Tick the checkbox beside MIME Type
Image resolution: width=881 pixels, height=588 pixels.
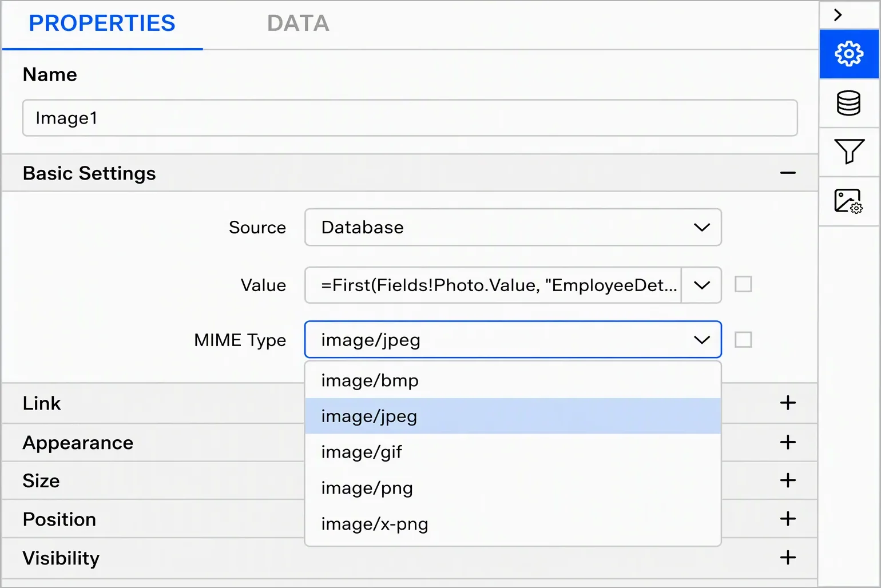click(x=743, y=340)
